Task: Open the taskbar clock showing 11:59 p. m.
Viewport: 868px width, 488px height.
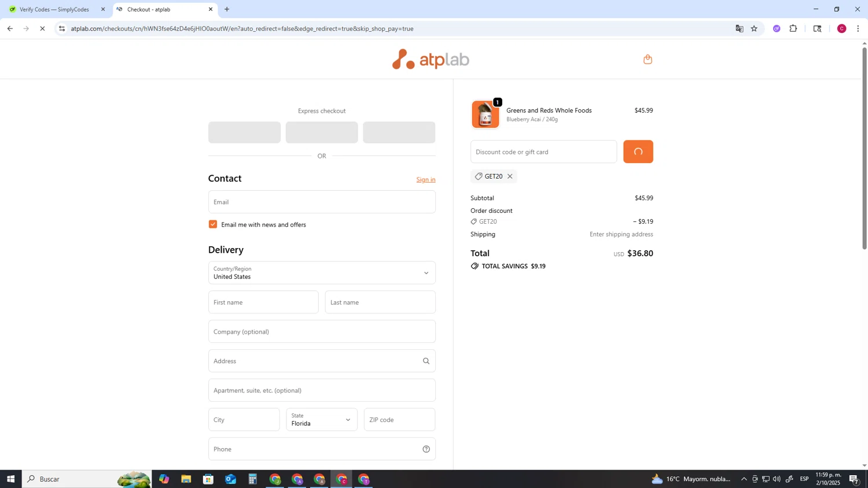Action: tap(828, 479)
